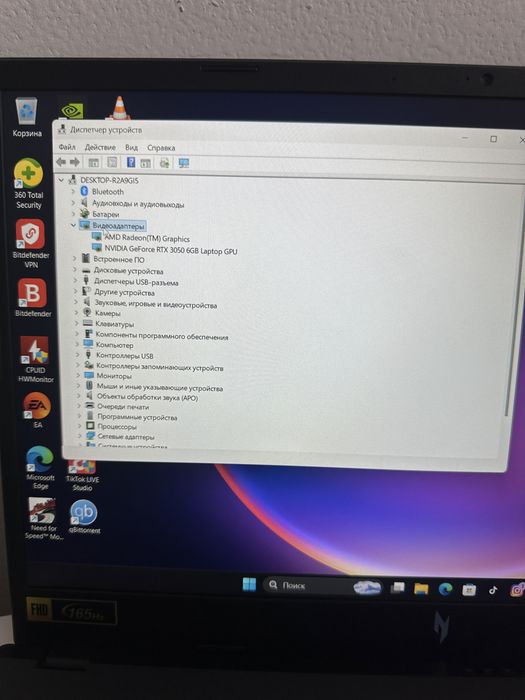Click the Windows Start button on taskbar
This screenshot has height=700, width=525.
click(x=249, y=584)
